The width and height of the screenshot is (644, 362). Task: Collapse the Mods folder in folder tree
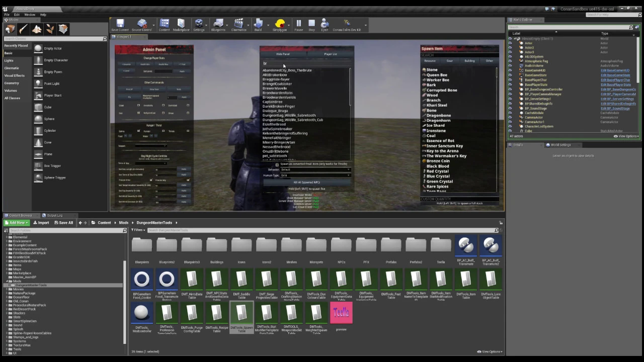pyautogui.click(x=7, y=281)
